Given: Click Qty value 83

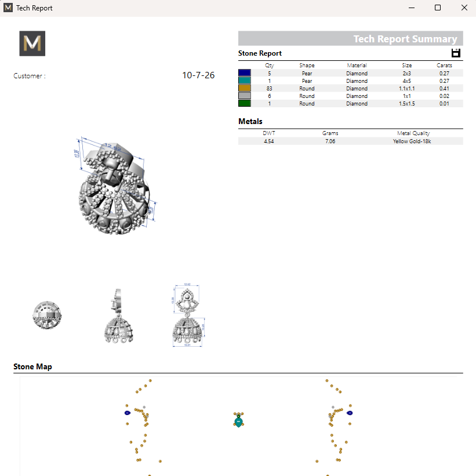Looking at the screenshot, I should (x=269, y=88).
